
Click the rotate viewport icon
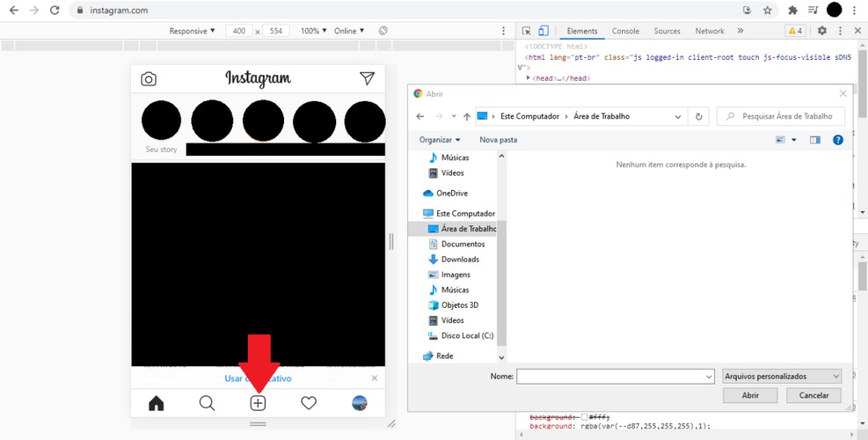[383, 31]
